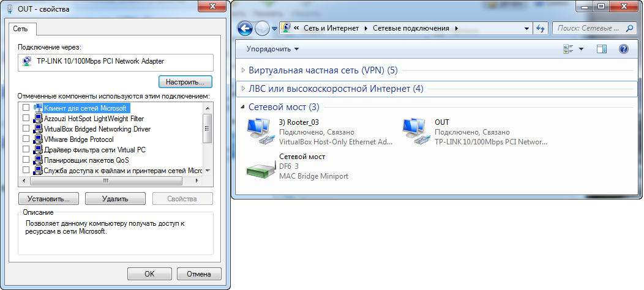Click the Установить... button
Image resolution: width=644 pixels, height=290 pixels.
point(48,199)
